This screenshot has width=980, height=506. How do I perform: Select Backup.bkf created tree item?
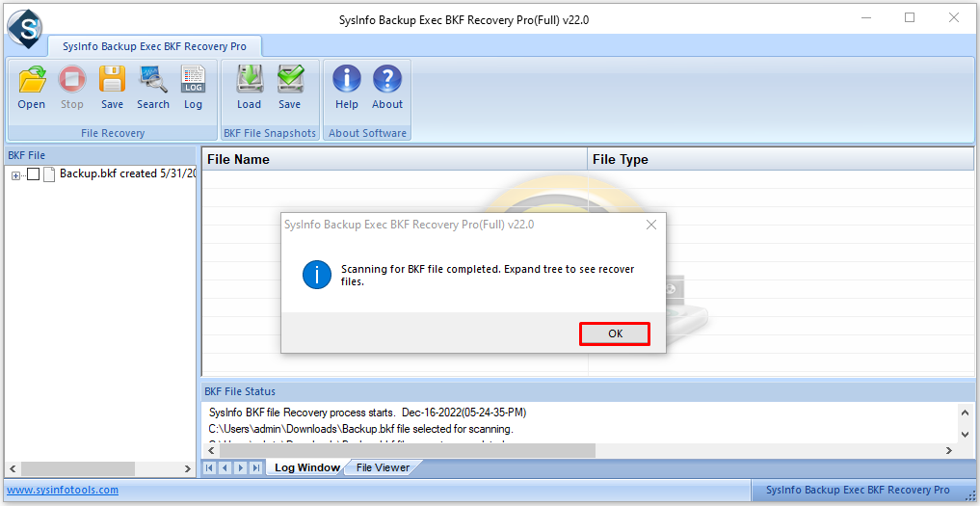pyautogui.click(x=127, y=173)
